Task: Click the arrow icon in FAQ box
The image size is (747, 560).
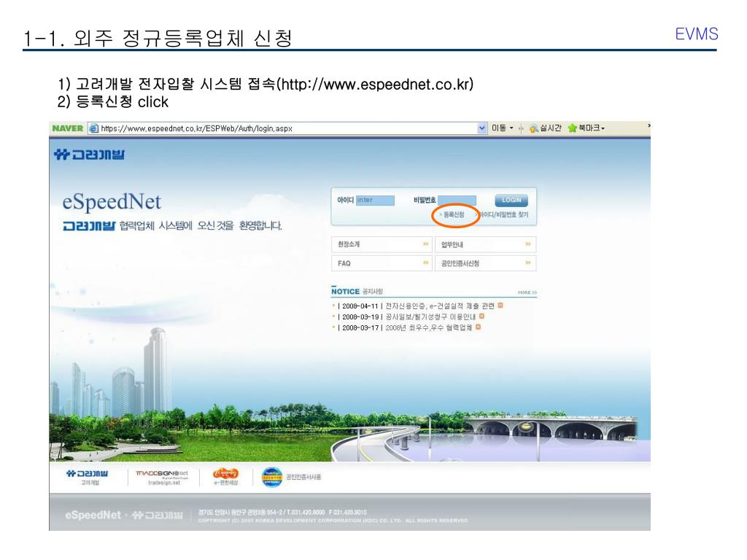Action: click(425, 262)
